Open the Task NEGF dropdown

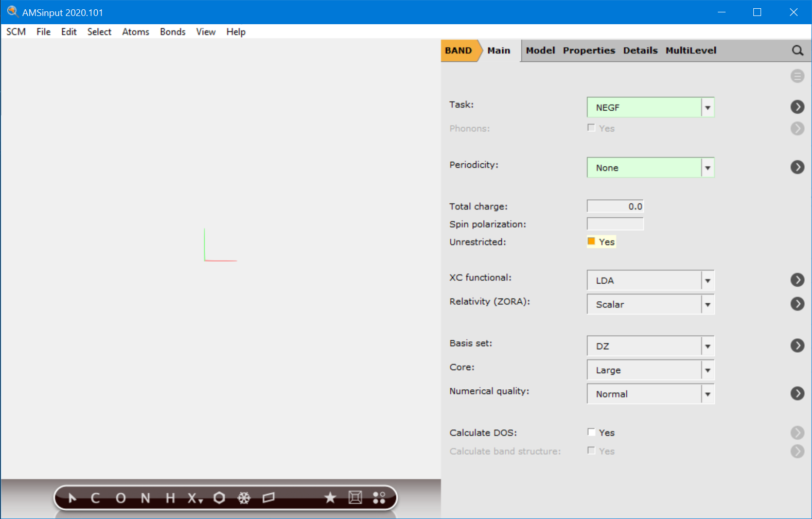click(x=650, y=107)
